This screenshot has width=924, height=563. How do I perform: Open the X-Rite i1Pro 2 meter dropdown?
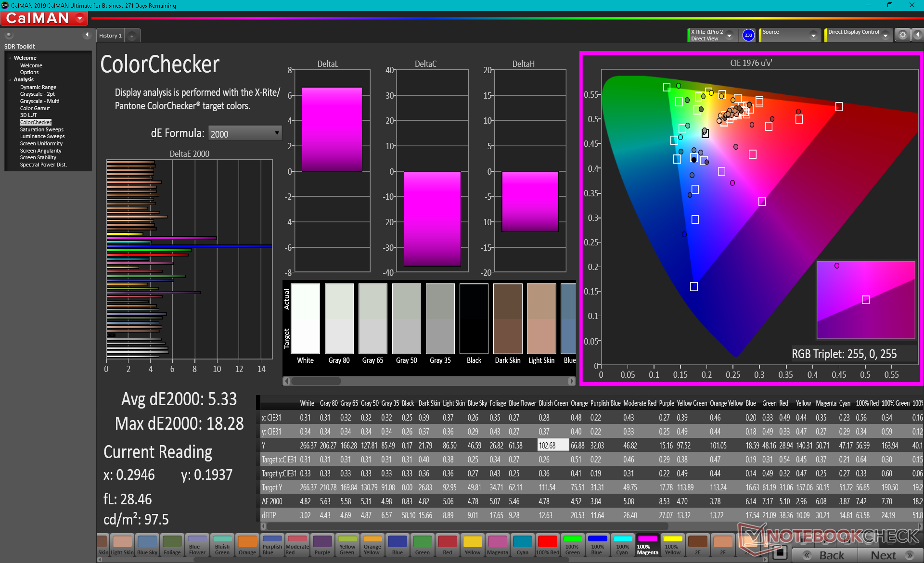(x=729, y=36)
